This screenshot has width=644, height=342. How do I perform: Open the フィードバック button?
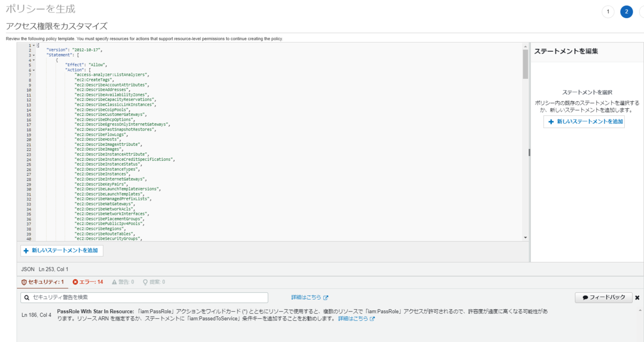(x=603, y=298)
